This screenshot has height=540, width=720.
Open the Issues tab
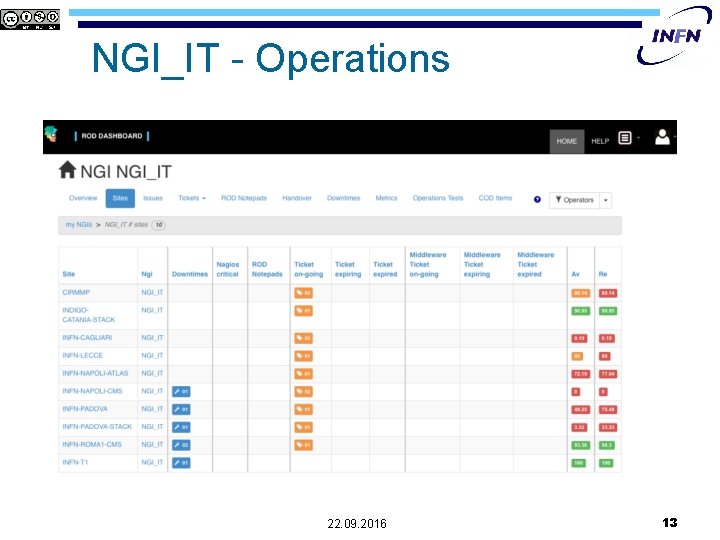tap(153, 198)
